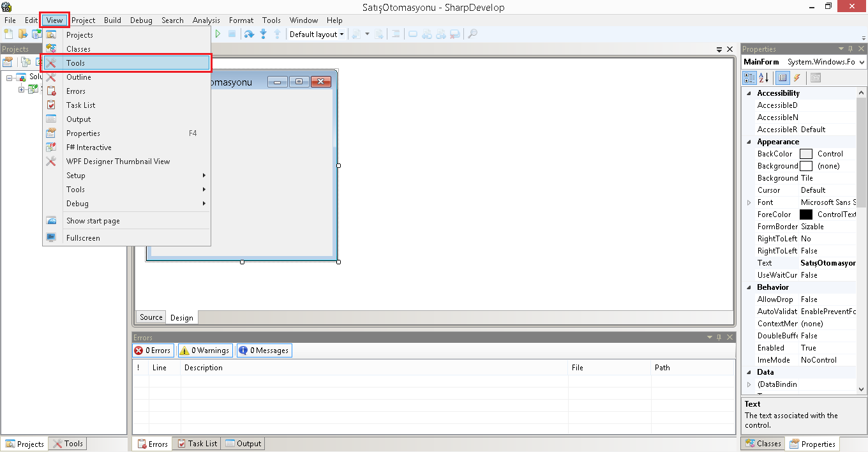Pin the Errors panel with the pushpin

(719, 337)
